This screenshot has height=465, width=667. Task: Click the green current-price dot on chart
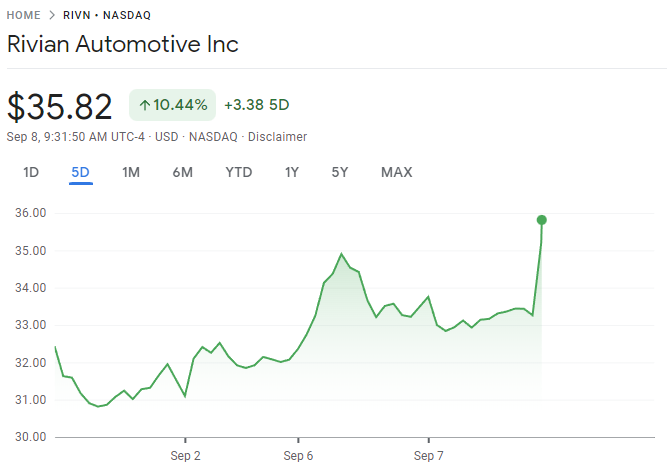541,220
